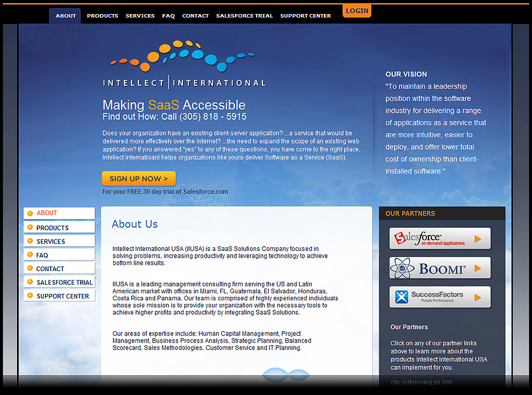532x395 pixels.
Task: Click the orange bullet beside sidebar SUPPORT CENTER
Action: point(30,295)
